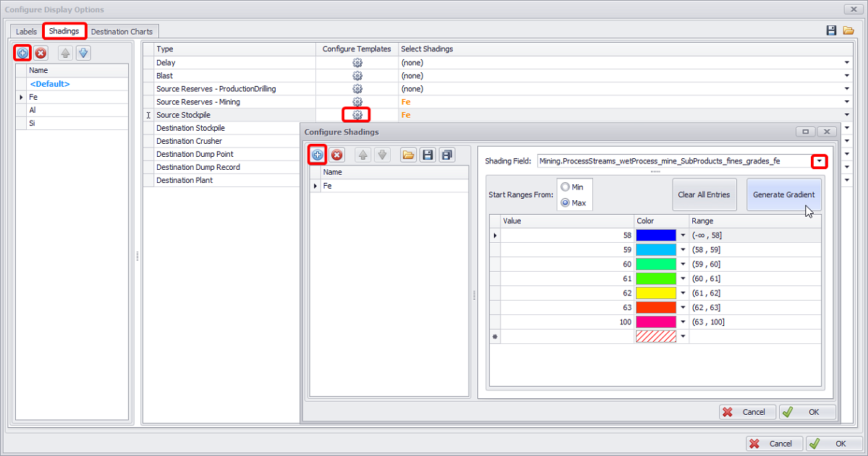868x456 pixels.
Task: Open Configure Templates gear for Source Stockpile
Action: tap(357, 115)
